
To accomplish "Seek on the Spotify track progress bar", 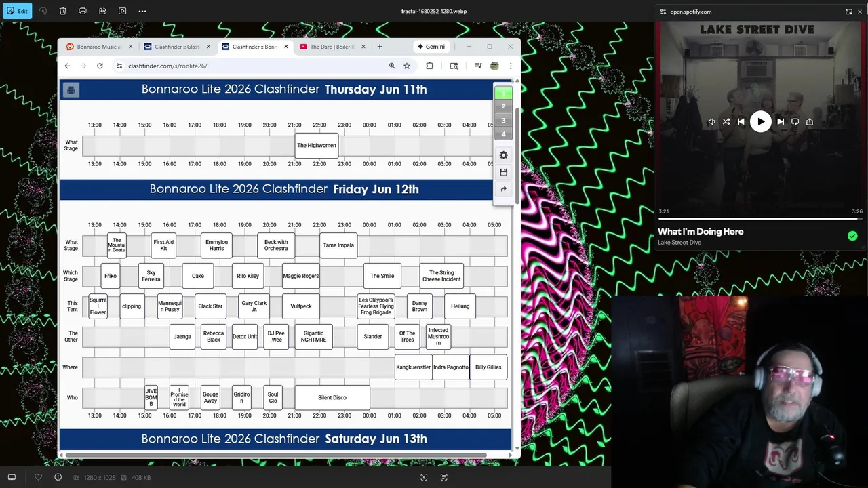I will coord(760,219).
